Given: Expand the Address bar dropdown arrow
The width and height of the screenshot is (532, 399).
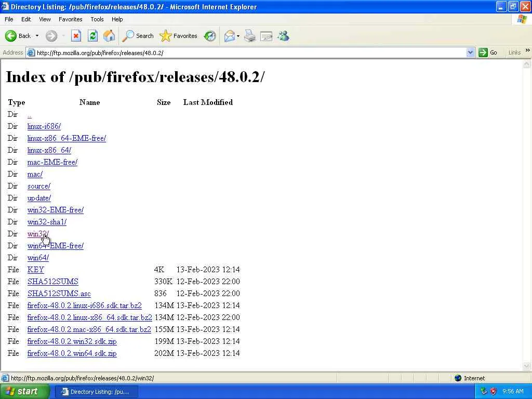Looking at the screenshot, I should click(x=470, y=52).
